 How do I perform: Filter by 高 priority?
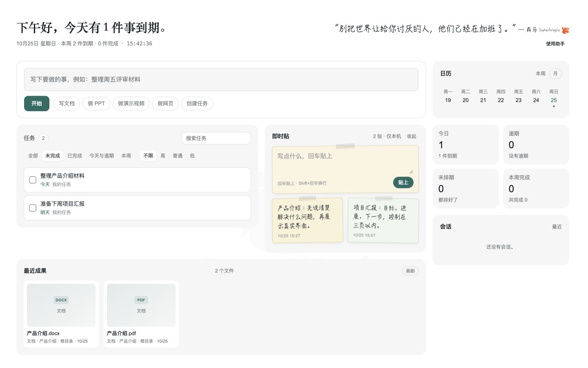coord(163,156)
